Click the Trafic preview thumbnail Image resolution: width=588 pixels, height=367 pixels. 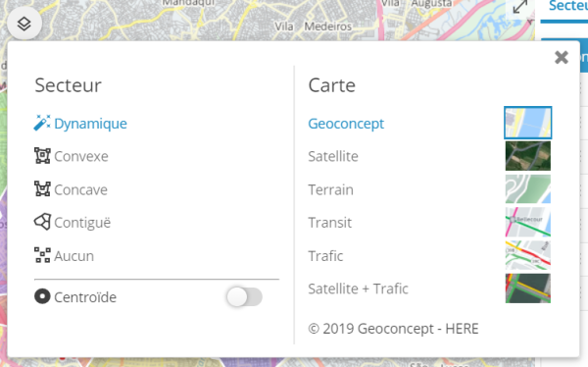[528, 255]
